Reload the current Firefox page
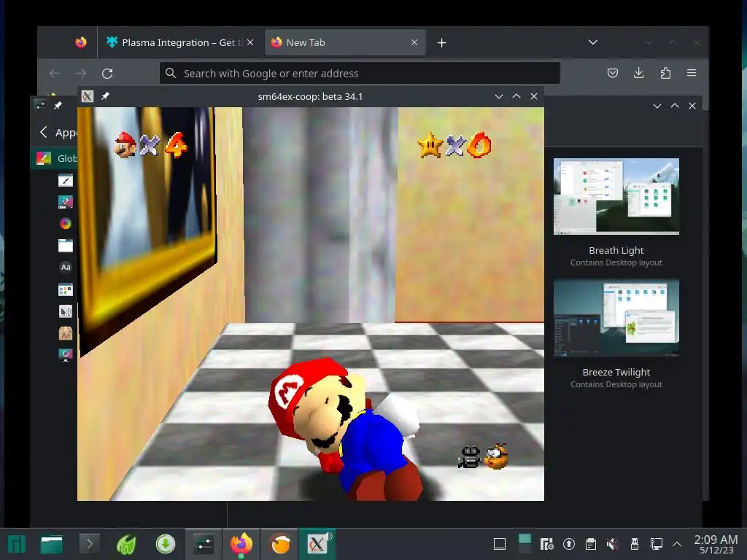Viewport: 747px width, 560px height. 107,74
